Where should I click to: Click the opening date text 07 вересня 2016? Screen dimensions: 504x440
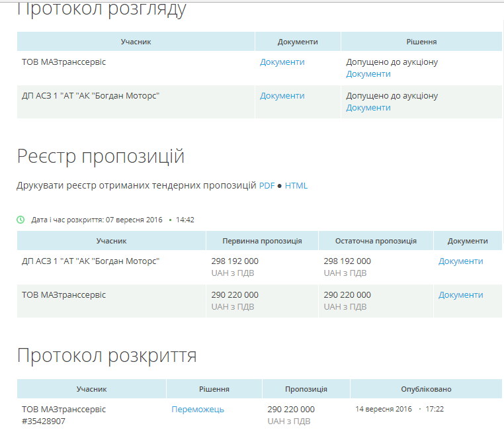click(133, 220)
